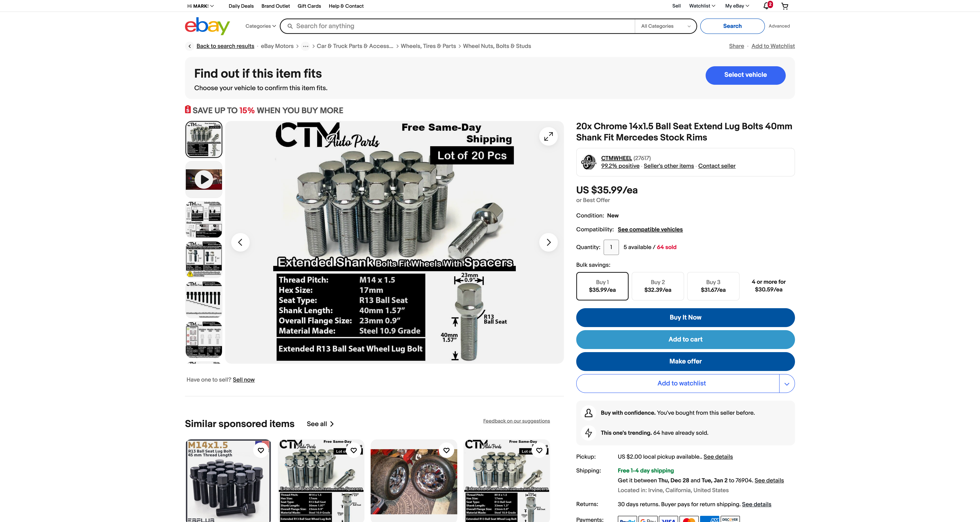Open Seller's other items
The image size is (980, 522).
coord(668,166)
